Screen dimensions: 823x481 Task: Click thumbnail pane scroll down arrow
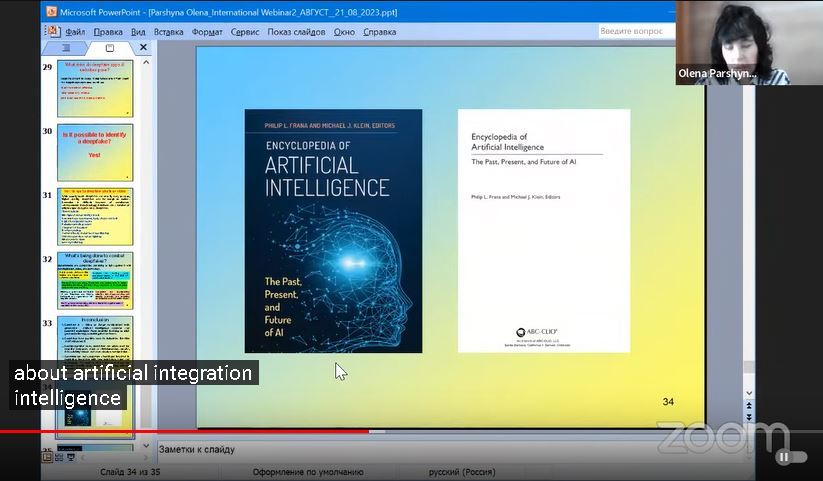(x=146, y=446)
